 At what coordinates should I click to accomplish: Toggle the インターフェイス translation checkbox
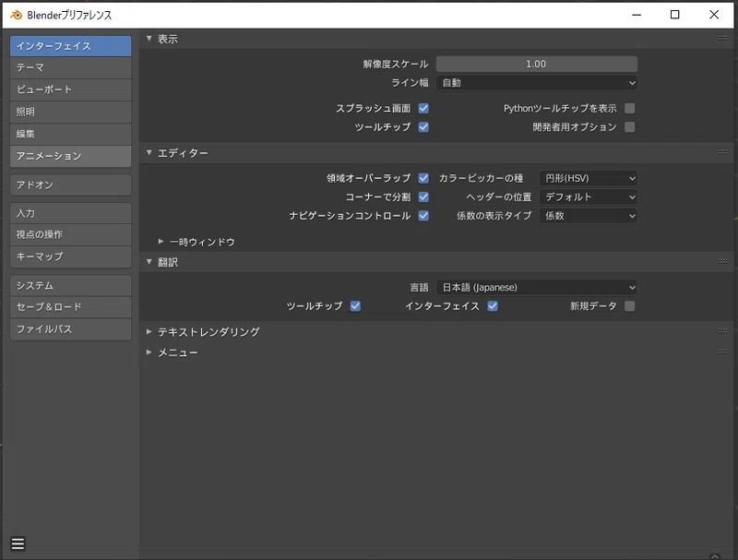[x=493, y=306]
